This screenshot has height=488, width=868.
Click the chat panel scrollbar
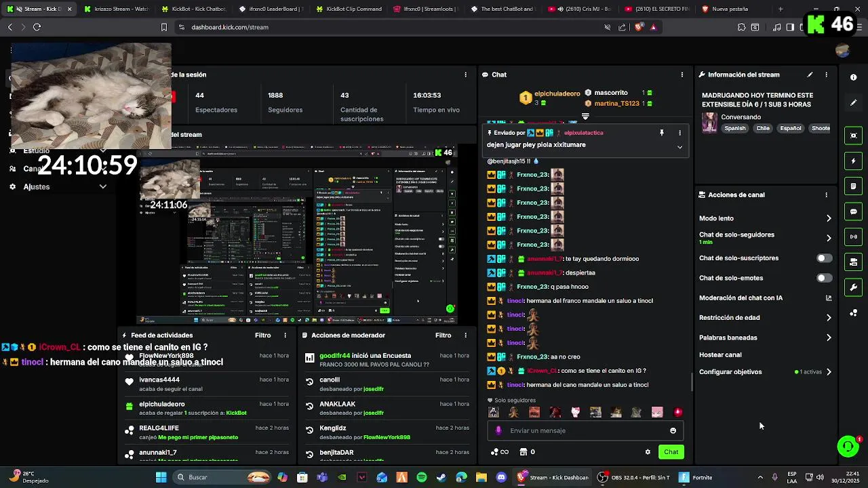pos(691,382)
